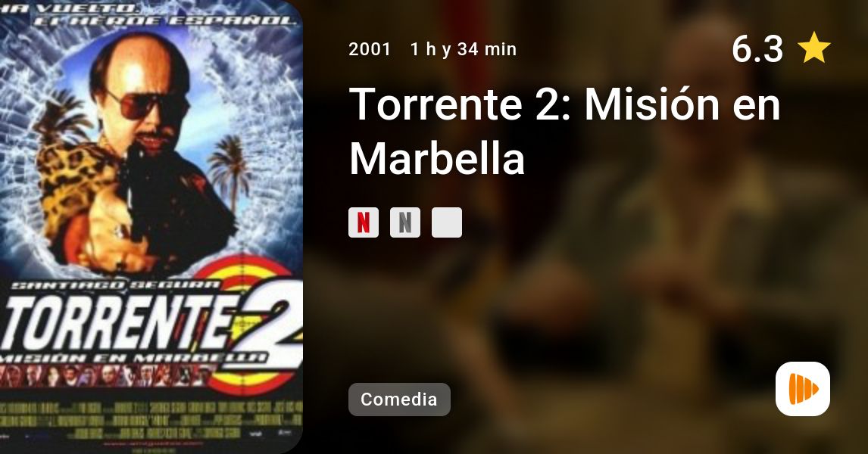Click the release year 2001
The width and height of the screenshot is (868, 454).
370,49
